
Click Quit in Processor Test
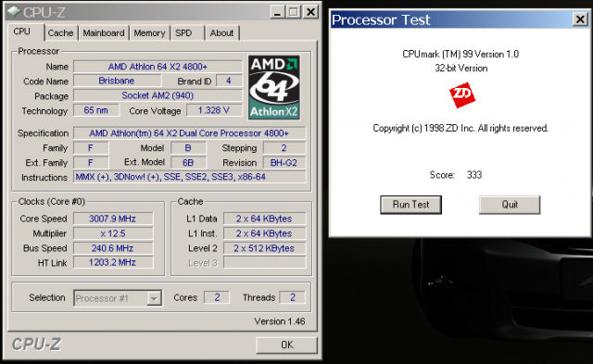point(510,205)
